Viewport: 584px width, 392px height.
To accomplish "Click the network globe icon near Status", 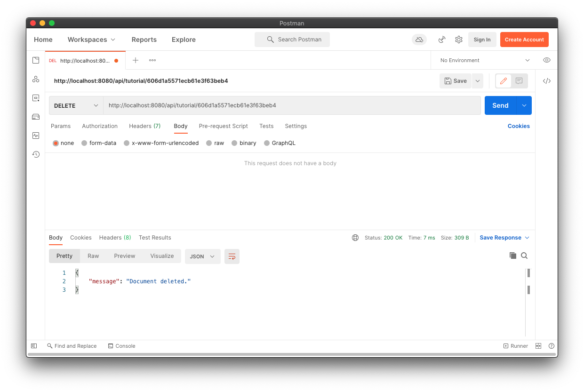I will [355, 238].
